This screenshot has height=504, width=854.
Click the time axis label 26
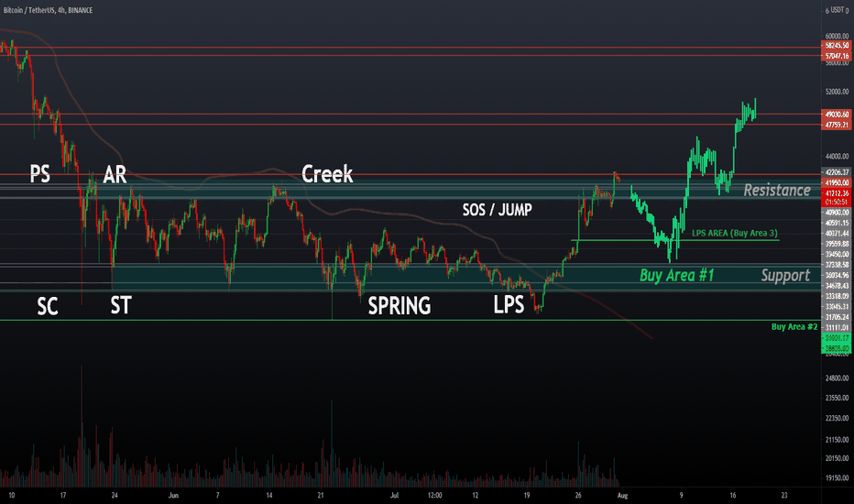[x=578, y=495]
